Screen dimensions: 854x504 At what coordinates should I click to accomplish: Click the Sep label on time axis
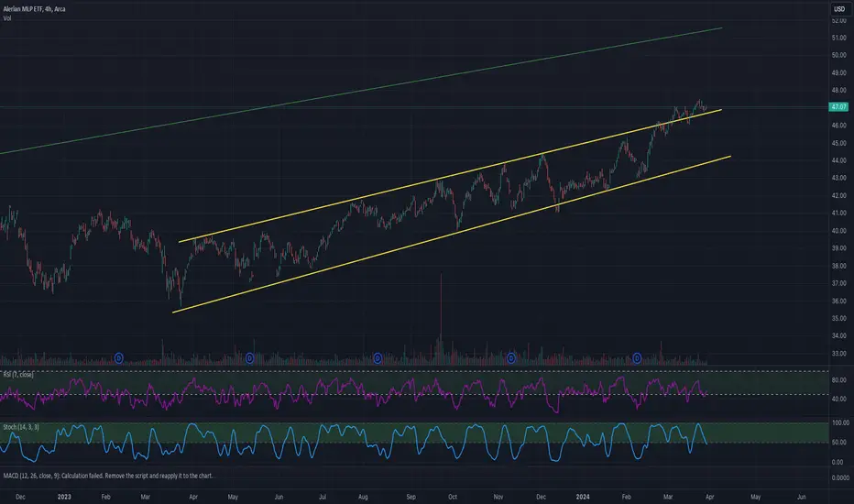tap(411, 497)
